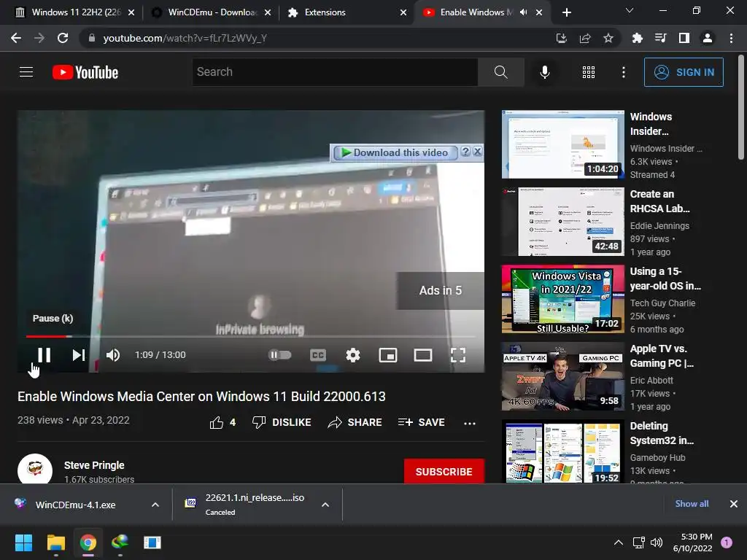Open the YouTube apps grid
This screenshot has height=560, width=747.
pyautogui.click(x=589, y=72)
